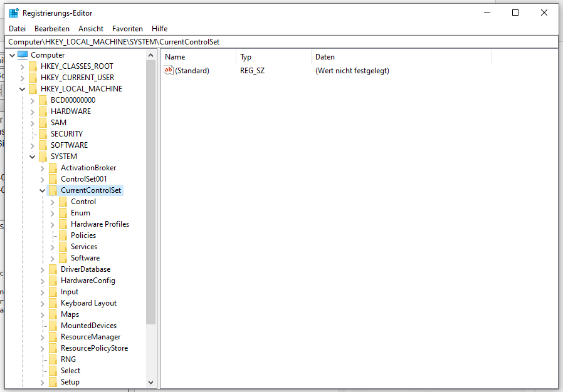The width and height of the screenshot is (563, 392).
Task: Click the registry path address bar
Action: 281,42
